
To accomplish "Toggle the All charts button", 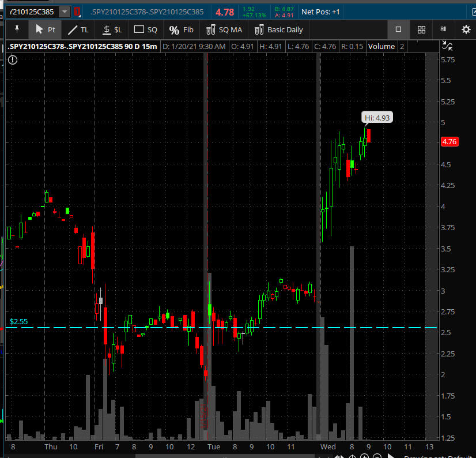I will coord(443,29).
